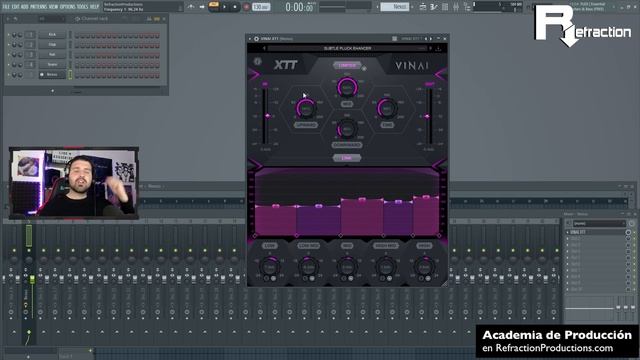Open the ADD menu
This screenshot has height=360, width=640.
click(24, 7)
